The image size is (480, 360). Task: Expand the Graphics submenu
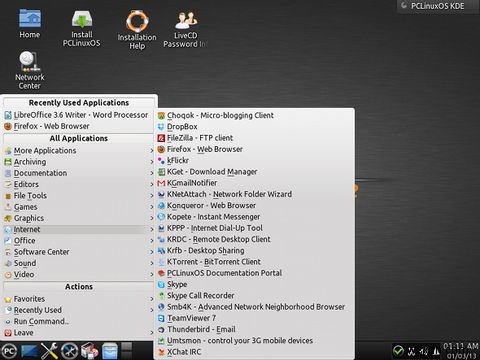pos(79,218)
